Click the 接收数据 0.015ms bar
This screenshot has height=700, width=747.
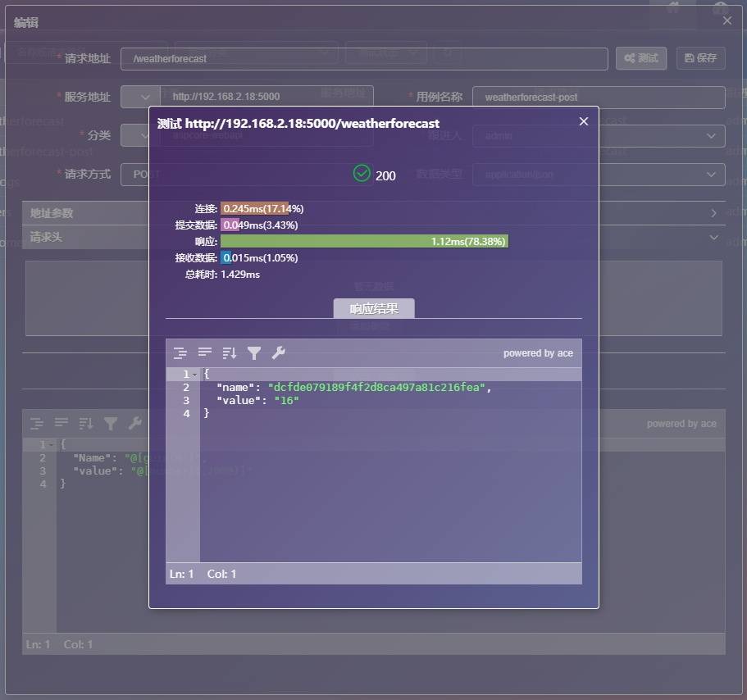click(x=225, y=257)
